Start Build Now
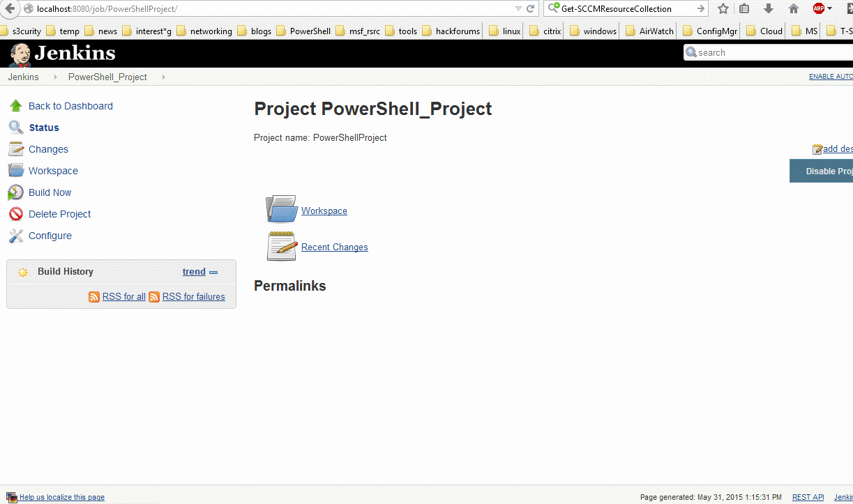Screen dimensions: 853x504 (50, 192)
